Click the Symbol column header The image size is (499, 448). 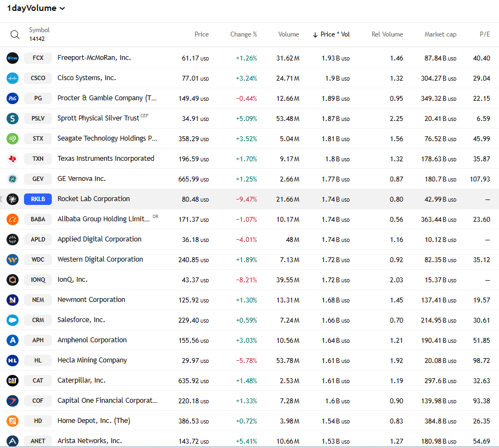(39, 30)
